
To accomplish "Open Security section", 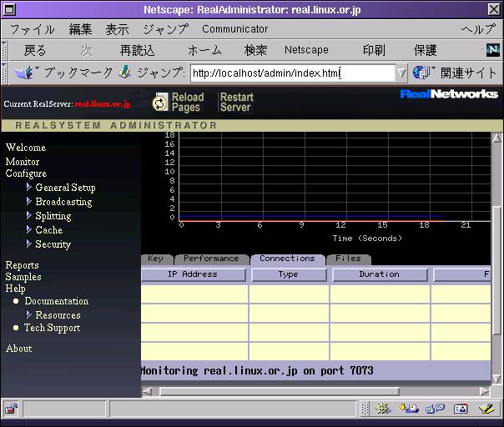I will 53,244.
